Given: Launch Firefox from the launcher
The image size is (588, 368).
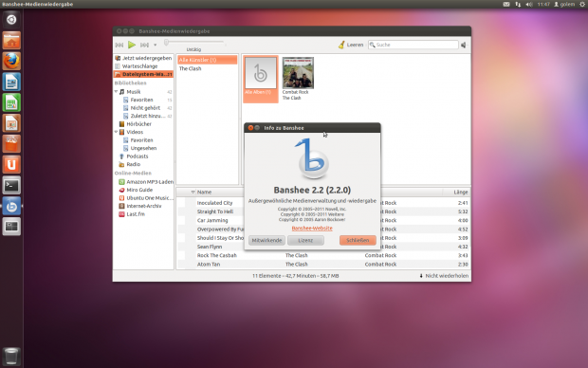Looking at the screenshot, I should click(x=11, y=61).
